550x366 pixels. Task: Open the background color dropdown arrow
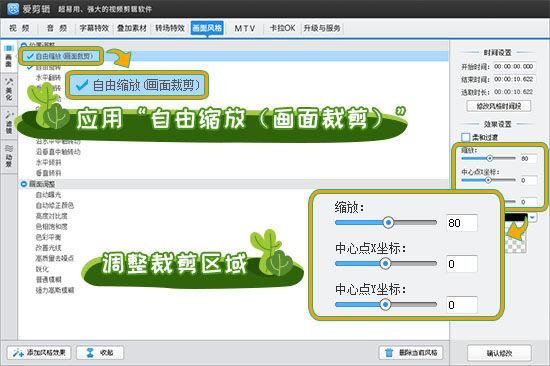tap(532, 218)
